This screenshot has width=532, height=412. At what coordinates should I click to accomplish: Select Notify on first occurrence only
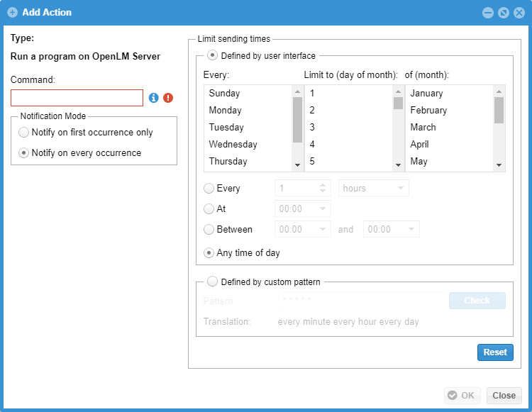(24, 133)
